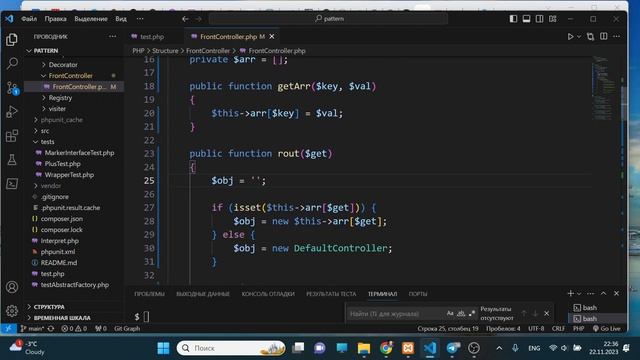Click the main branch status bar item
This screenshot has height=360, width=640.
[33, 328]
